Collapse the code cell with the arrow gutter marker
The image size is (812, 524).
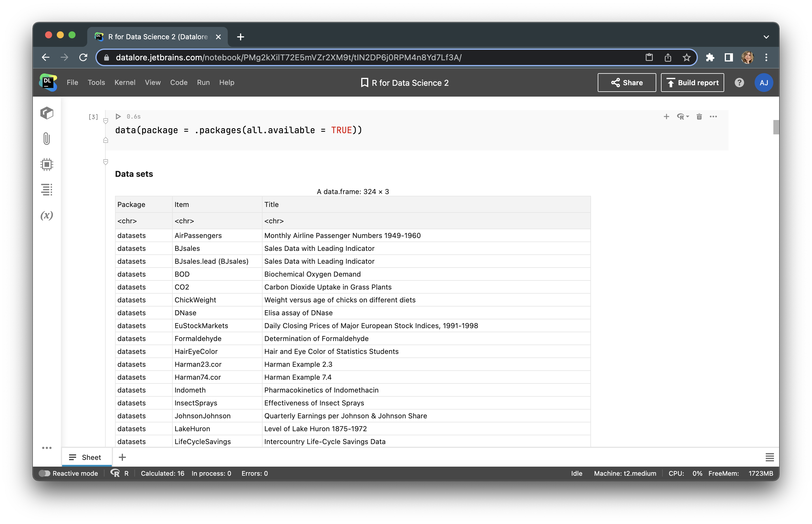click(x=105, y=121)
